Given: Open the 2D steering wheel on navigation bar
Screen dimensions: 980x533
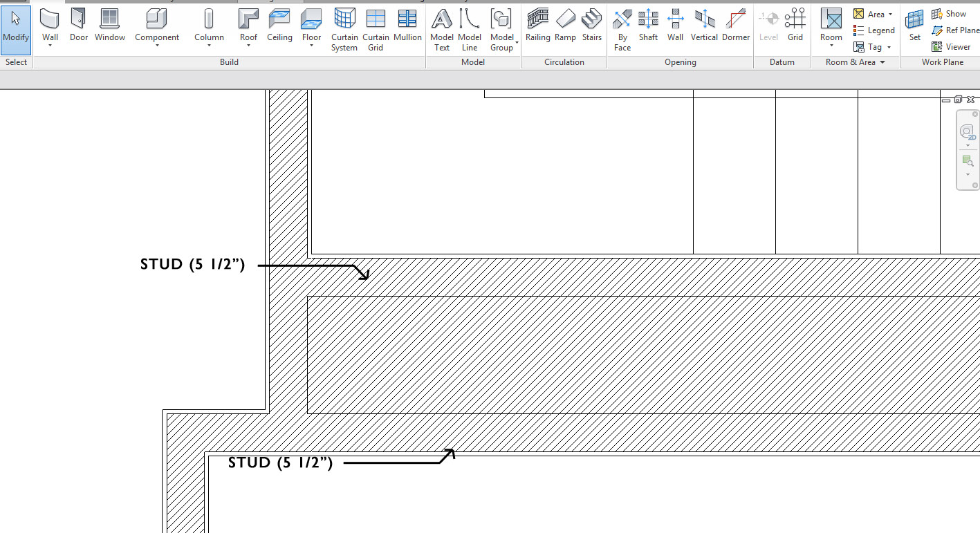Looking at the screenshot, I should [x=967, y=131].
